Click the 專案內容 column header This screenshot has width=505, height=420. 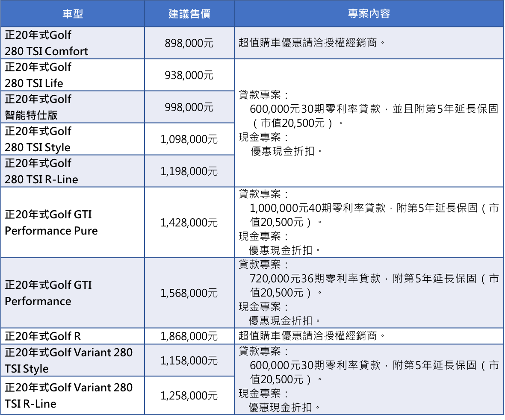point(369,14)
